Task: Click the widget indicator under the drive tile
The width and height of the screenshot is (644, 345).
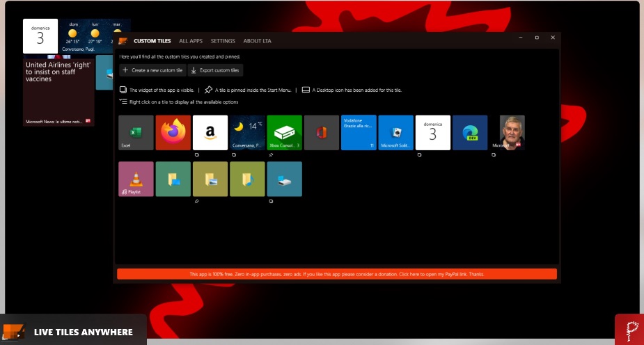Action: pos(271,201)
